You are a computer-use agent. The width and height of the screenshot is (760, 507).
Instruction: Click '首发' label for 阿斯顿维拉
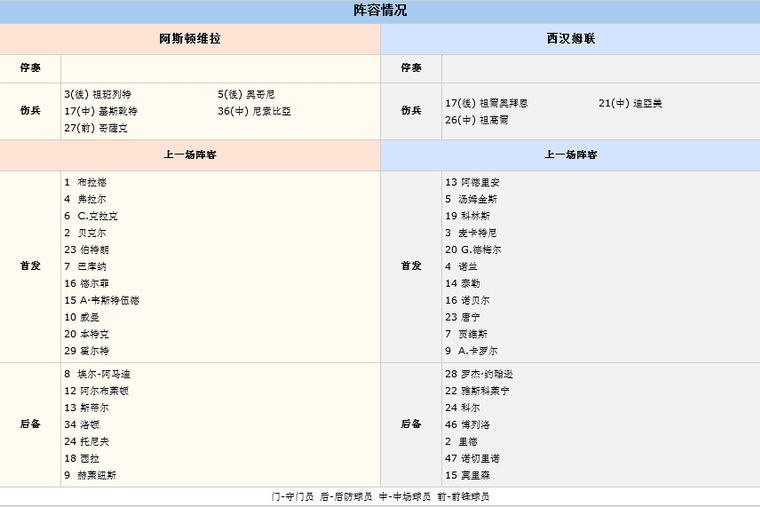click(x=30, y=266)
